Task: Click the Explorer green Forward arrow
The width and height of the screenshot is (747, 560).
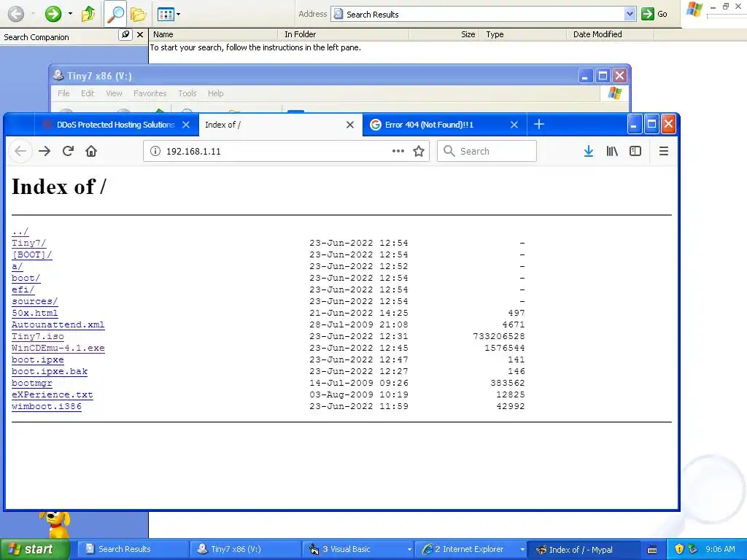Action: point(53,14)
